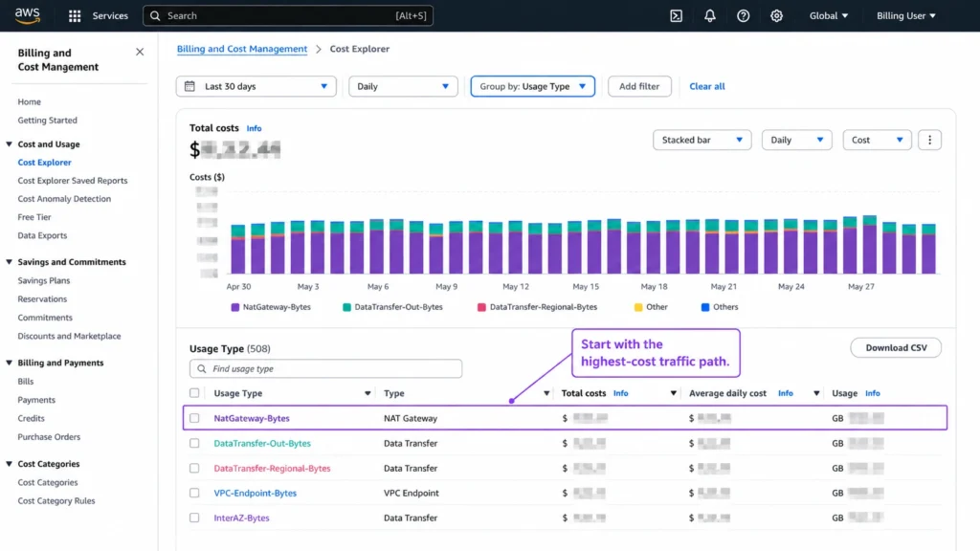Open the Cost metric dropdown

tap(877, 140)
